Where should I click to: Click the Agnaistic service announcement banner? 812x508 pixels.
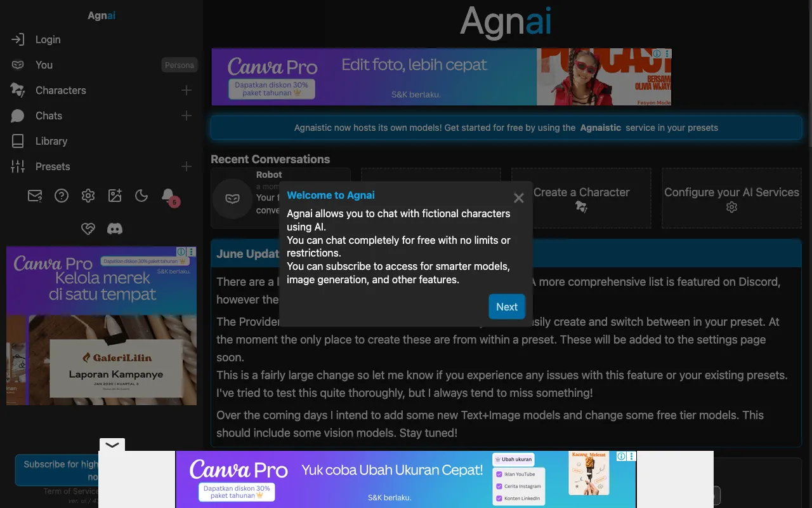coord(506,128)
